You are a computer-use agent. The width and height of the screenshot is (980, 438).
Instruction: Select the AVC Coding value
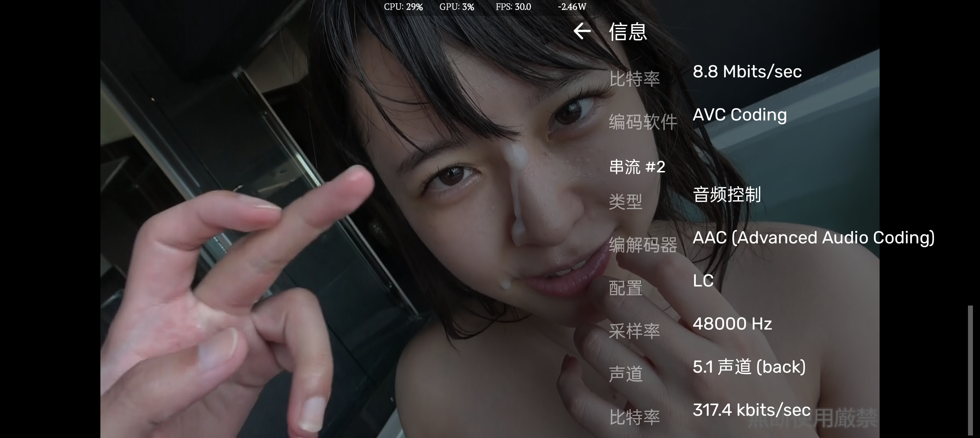[740, 115]
